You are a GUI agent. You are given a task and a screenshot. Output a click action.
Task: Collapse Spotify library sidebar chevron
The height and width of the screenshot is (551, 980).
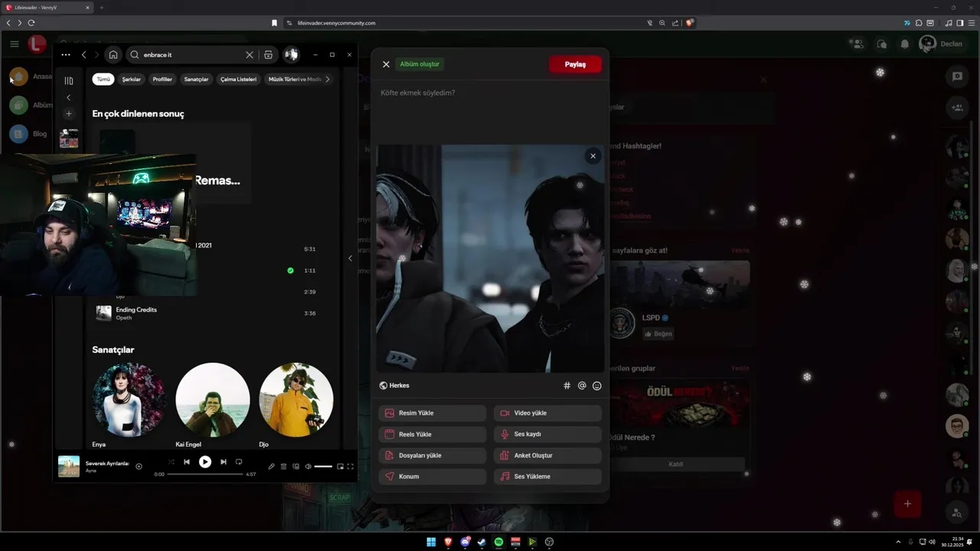(68, 97)
